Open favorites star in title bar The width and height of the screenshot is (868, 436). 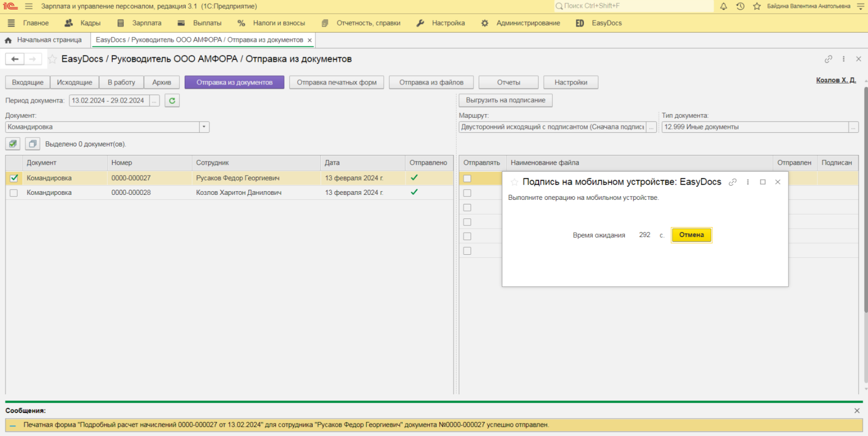tap(757, 6)
